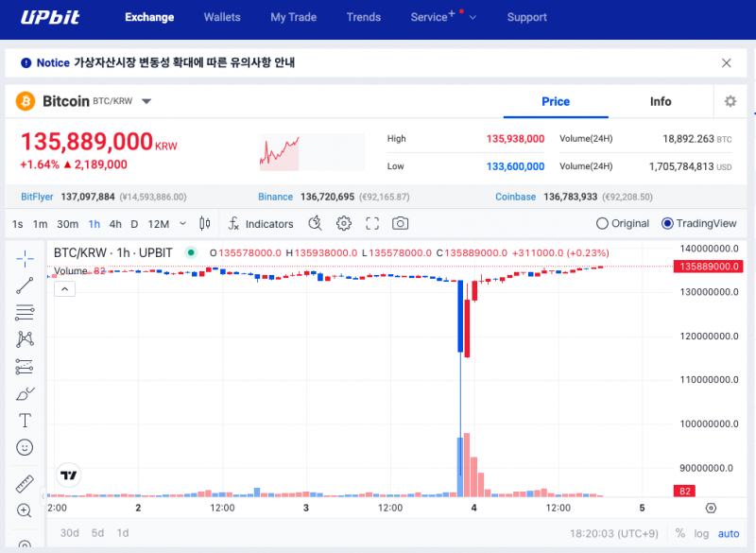Open the timeframe dropdown next to 12M
Viewport: 756px width, 553px height.
pos(182,224)
